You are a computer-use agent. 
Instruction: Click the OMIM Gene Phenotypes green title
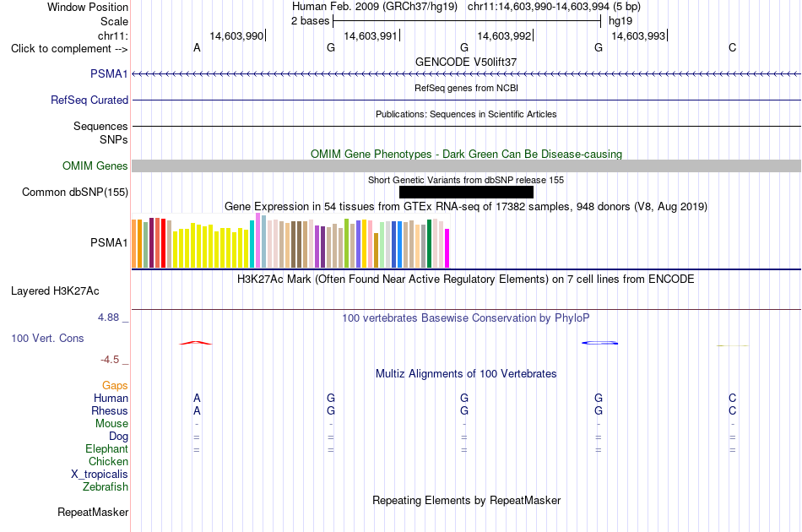tap(466, 154)
